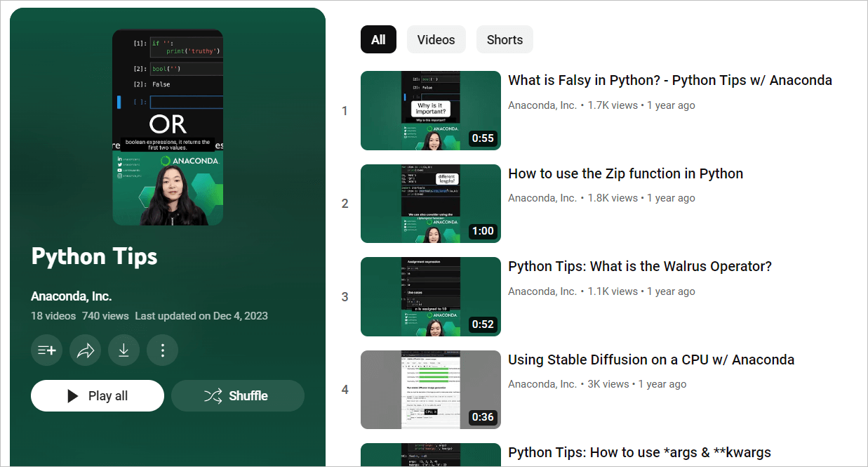Click the download playlist icon
The image size is (868, 467).
coord(123,350)
